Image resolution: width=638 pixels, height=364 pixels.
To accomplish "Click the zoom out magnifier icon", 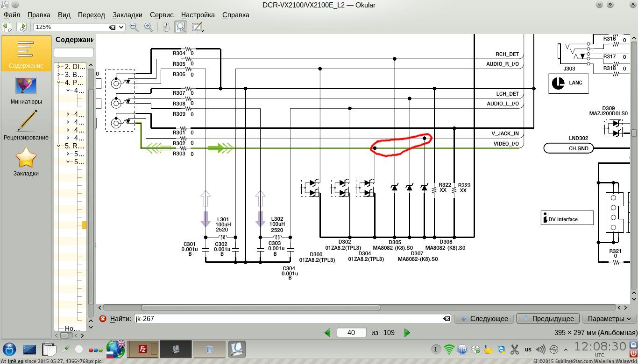I will 134,27.
